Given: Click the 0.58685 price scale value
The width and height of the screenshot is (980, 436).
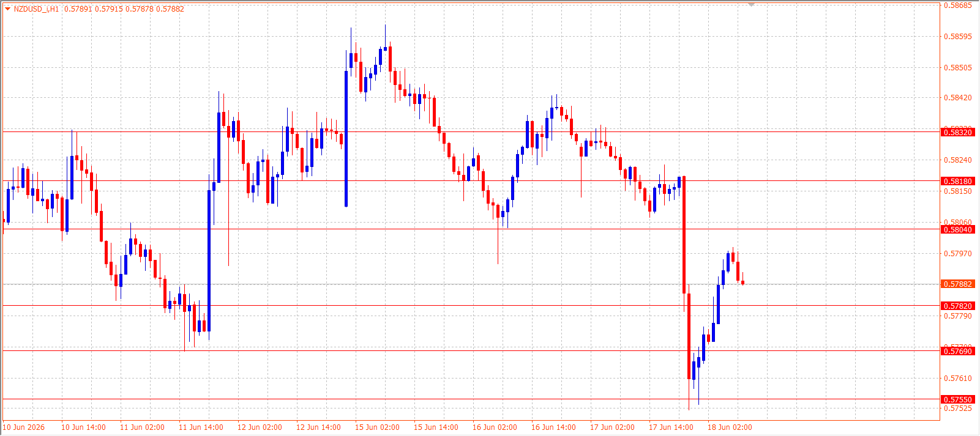Looking at the screenshot, I should (x=957, y=6).
